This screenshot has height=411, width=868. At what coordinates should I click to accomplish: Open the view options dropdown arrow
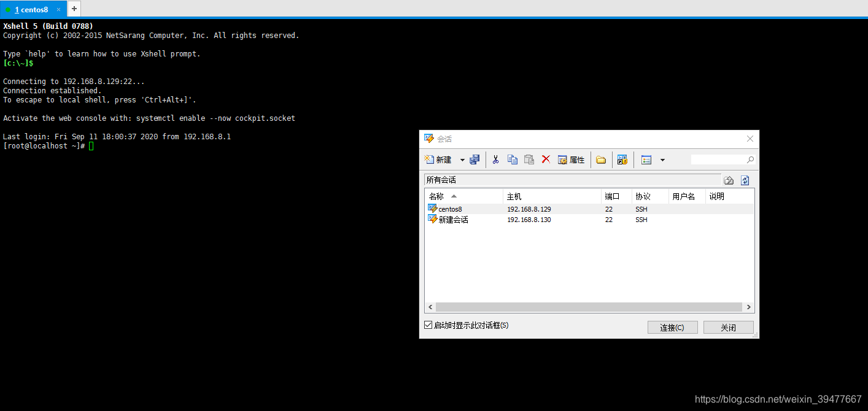(x=662, y=159)
